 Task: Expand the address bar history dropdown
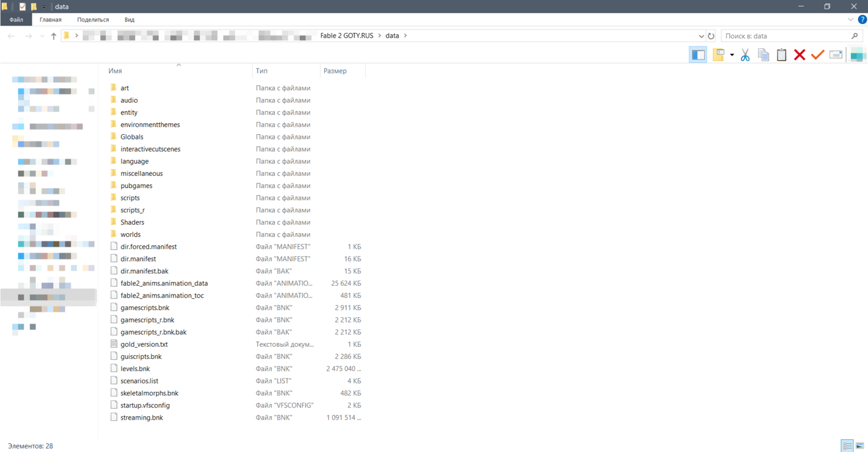click(701, 36)
